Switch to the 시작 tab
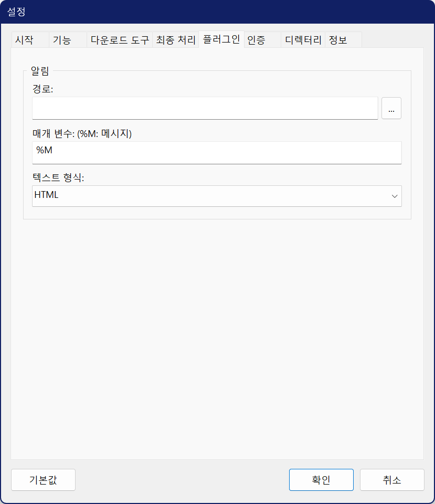 point(30,40)
